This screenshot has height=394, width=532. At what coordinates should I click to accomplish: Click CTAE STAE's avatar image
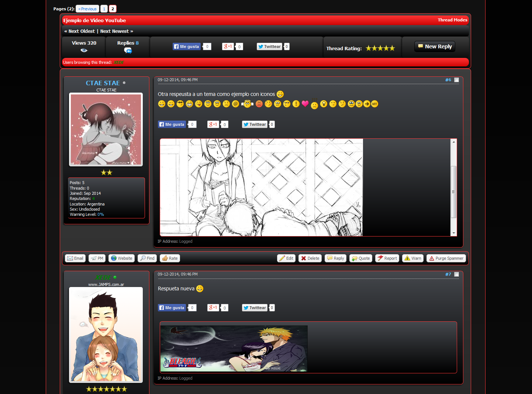coord(106,129)
